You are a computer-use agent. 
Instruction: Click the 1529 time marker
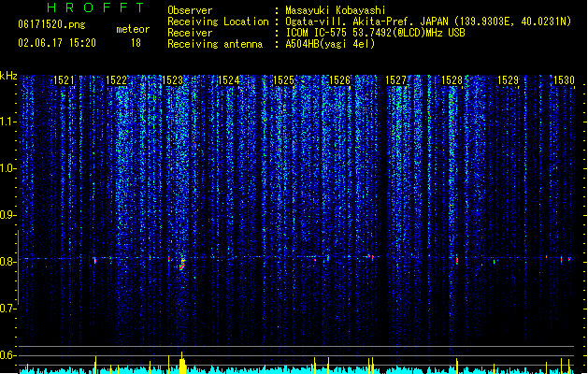pyautogui.click(x=508, y=80)
